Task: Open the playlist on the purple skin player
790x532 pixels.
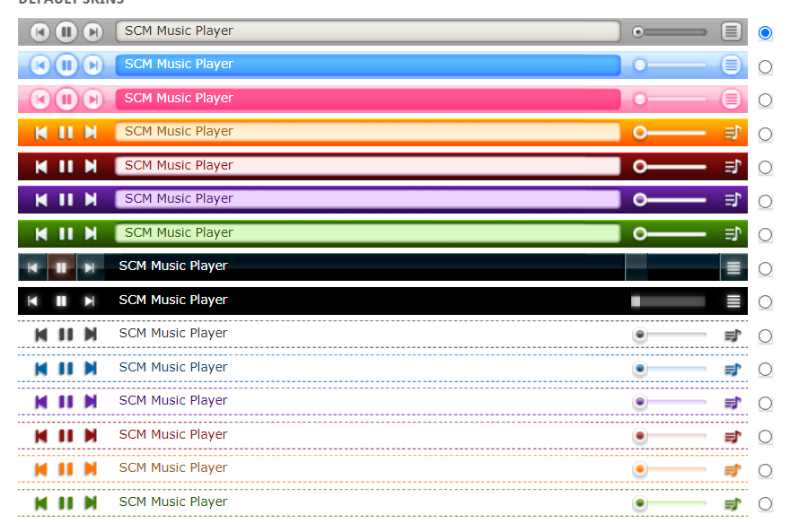Action: (x=732, y=199)
